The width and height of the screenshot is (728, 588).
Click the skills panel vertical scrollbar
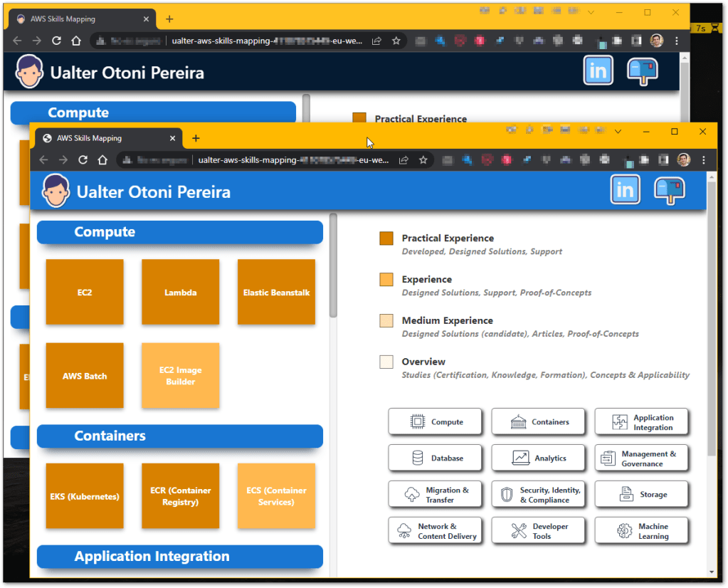pos(333,271)
